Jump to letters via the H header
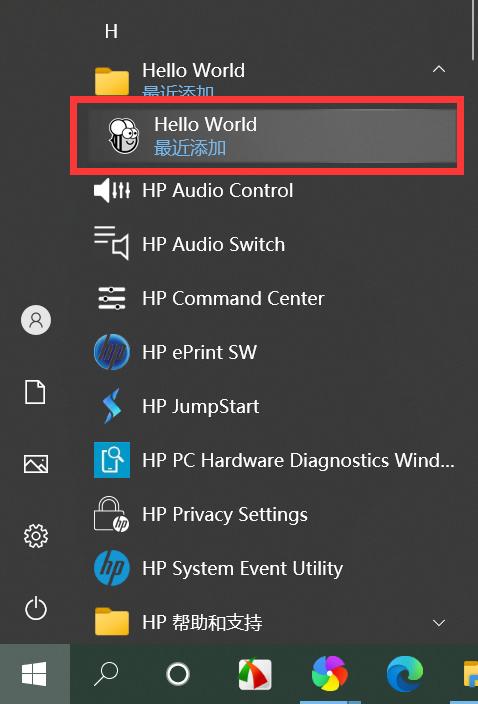The width and height of the screenshot is (478, 704). [111, 31]
